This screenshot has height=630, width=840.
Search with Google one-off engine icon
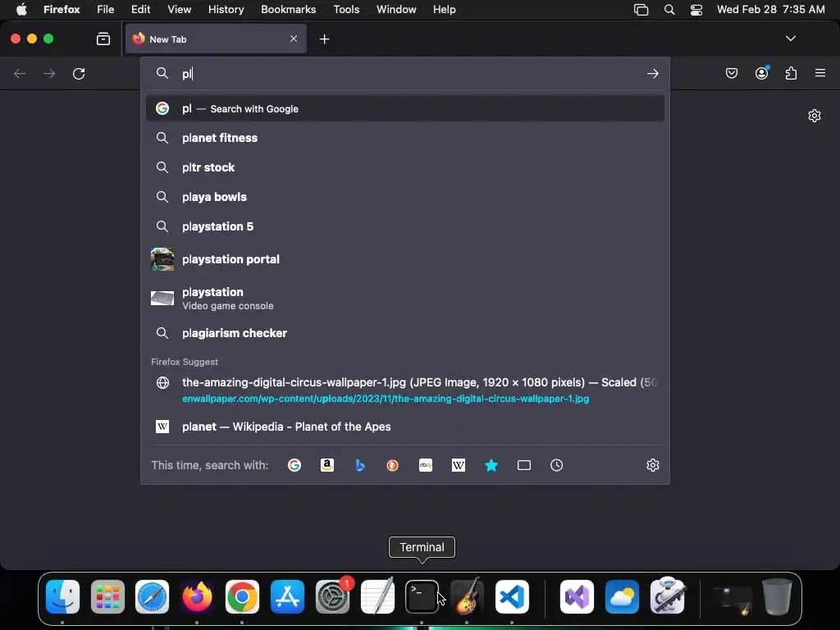point(294,465)
